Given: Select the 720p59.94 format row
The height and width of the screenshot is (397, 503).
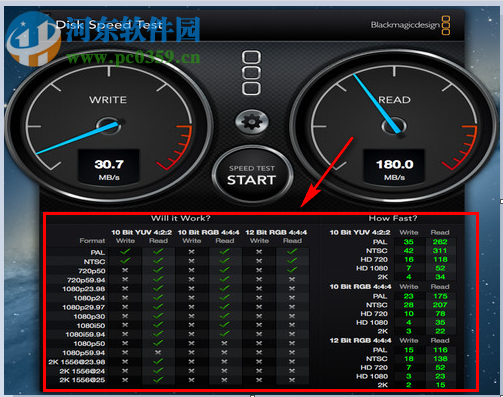Looking at the screenshot, I should pos(177,280).
